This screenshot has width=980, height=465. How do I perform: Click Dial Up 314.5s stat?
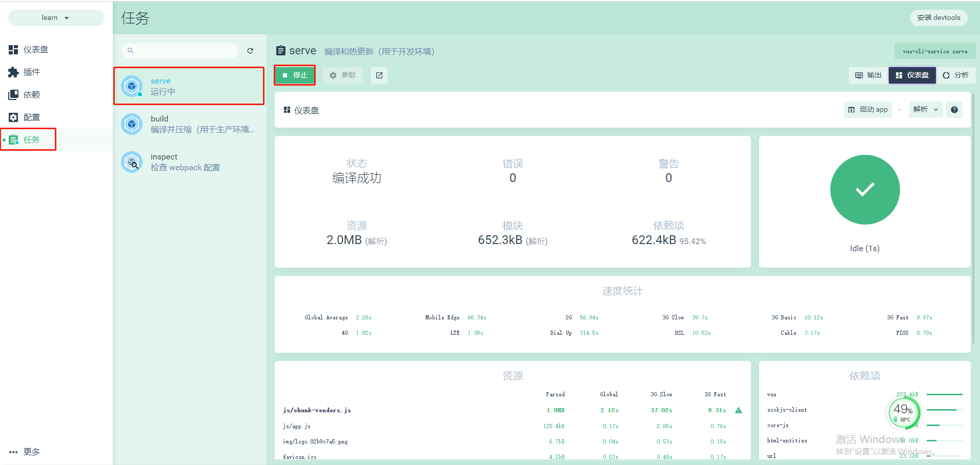click(x=575, y=333)
